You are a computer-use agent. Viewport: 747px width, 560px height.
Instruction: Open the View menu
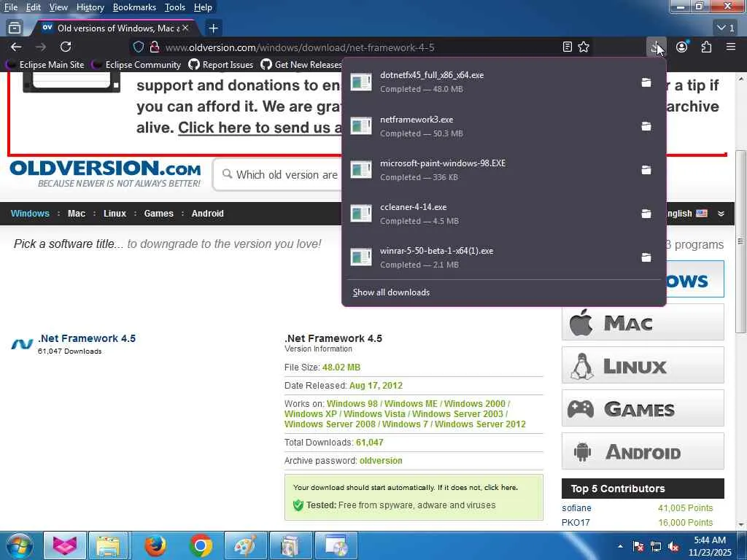tap(58, 7)
